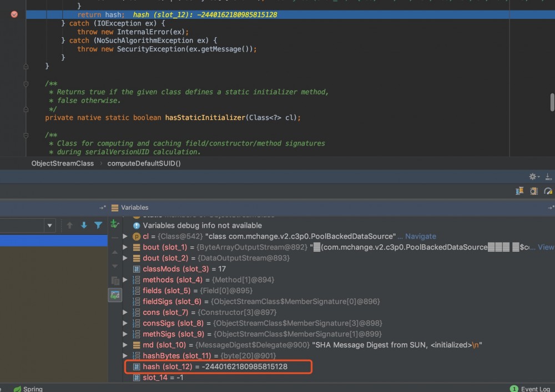The width and height of the screenshot is (555, 392).
Task: Expand the cl variable entry
Action: point(126,236)
